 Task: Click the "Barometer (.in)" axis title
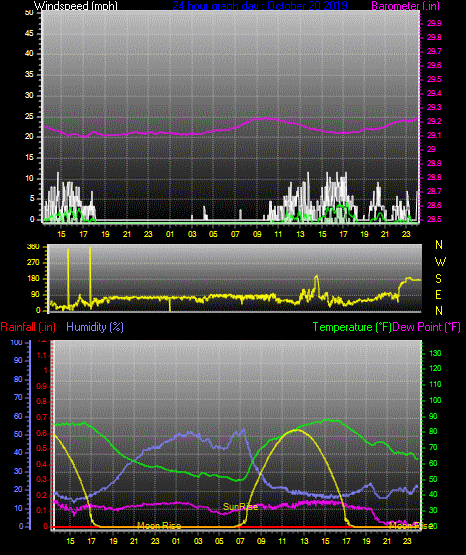[x=405, y=6]
